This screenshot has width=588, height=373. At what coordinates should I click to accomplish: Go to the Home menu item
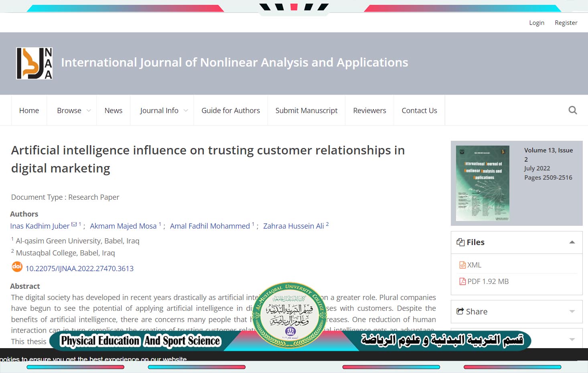tap(29, 110)
